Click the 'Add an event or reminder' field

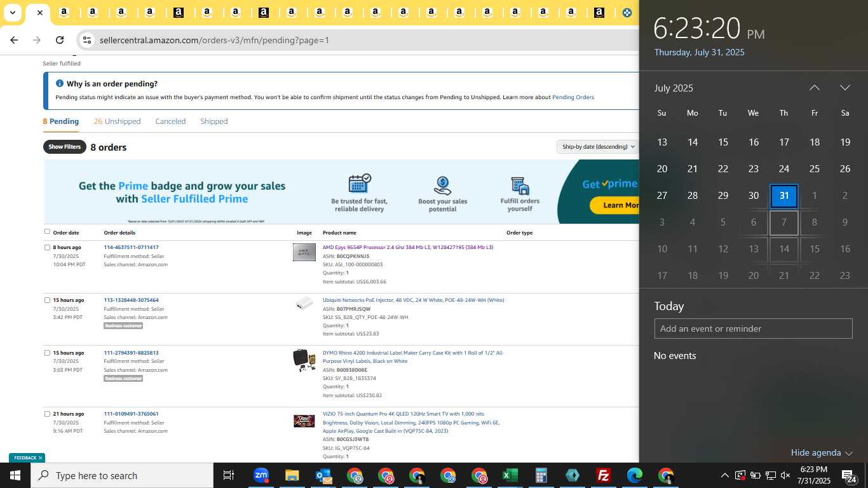click(753, 329)
